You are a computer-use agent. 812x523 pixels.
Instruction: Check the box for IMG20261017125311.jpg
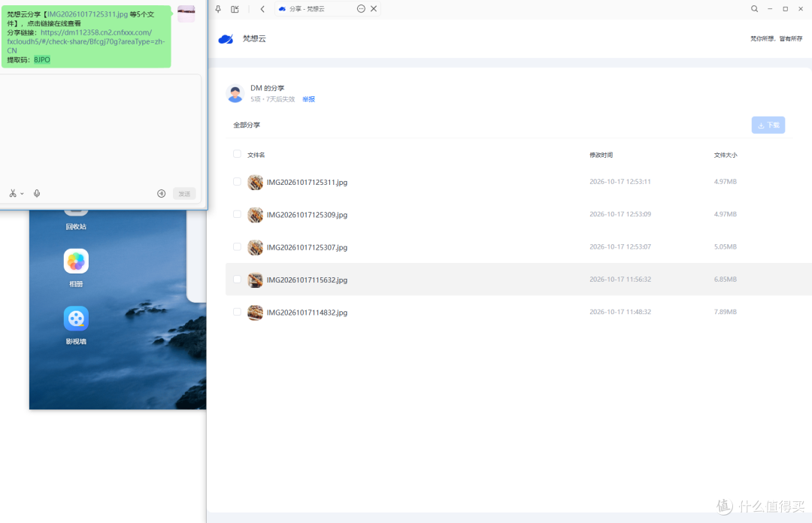(x=237, y=182)
